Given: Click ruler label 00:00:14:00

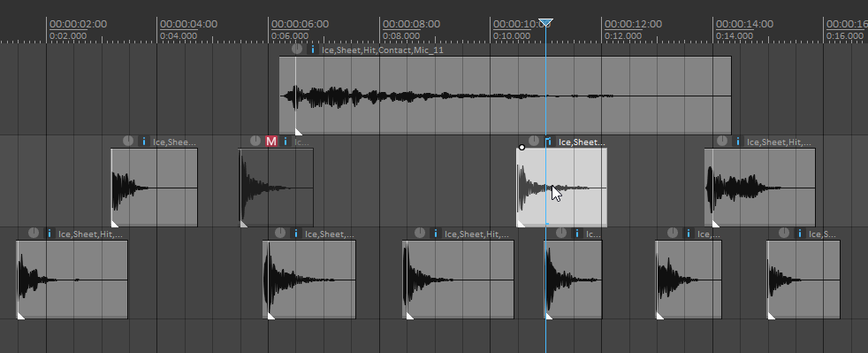Looking at the screenshot, I should click(744, 24).
